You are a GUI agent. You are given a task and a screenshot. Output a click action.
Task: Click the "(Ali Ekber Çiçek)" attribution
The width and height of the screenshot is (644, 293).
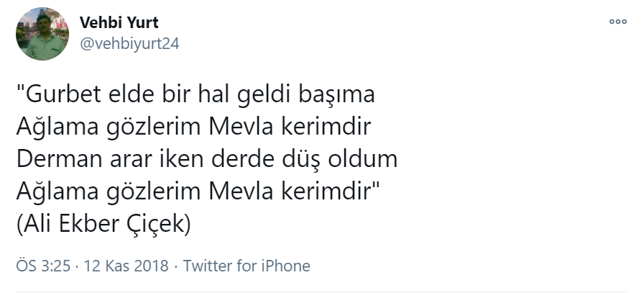coord(103,225)
